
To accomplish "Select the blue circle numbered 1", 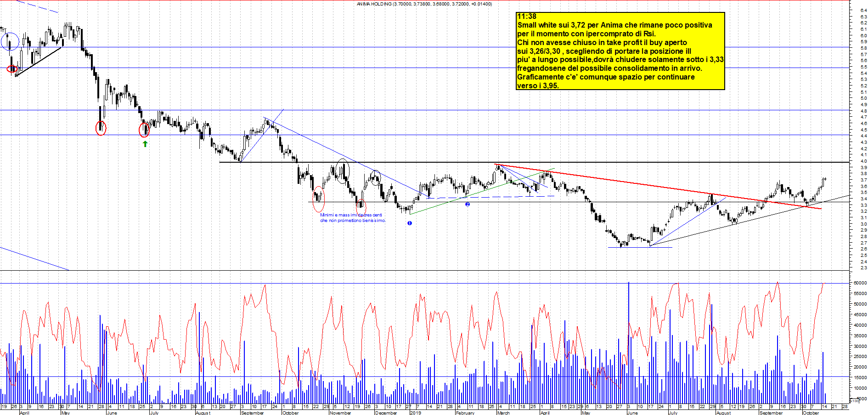I will pos(410,223).
